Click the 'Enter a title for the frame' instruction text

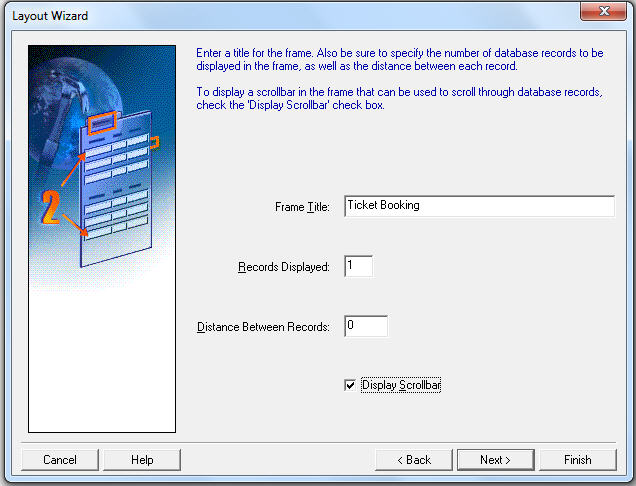click(400, 59)
